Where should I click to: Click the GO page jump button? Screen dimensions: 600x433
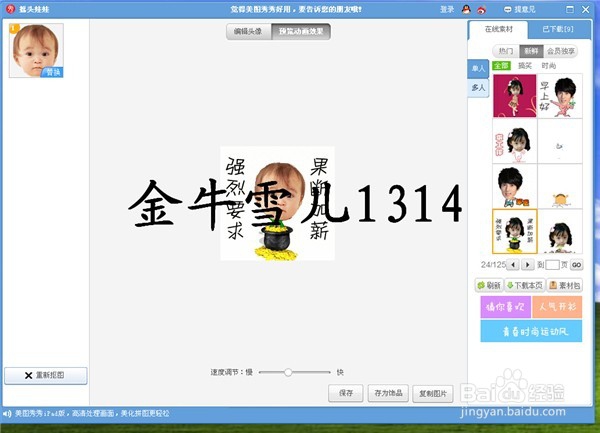576,265
